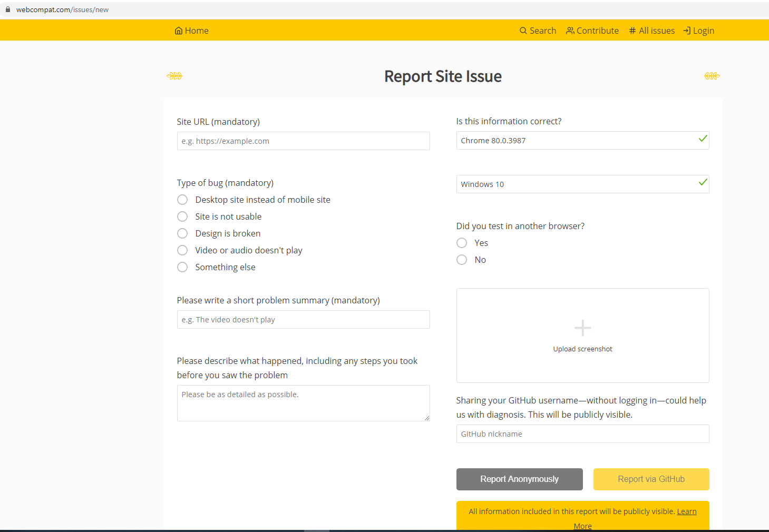Image resolution: width=769 pixels, height=532 pixels.
Task: Click the All issues hash icon
Action: coord(632,31)
